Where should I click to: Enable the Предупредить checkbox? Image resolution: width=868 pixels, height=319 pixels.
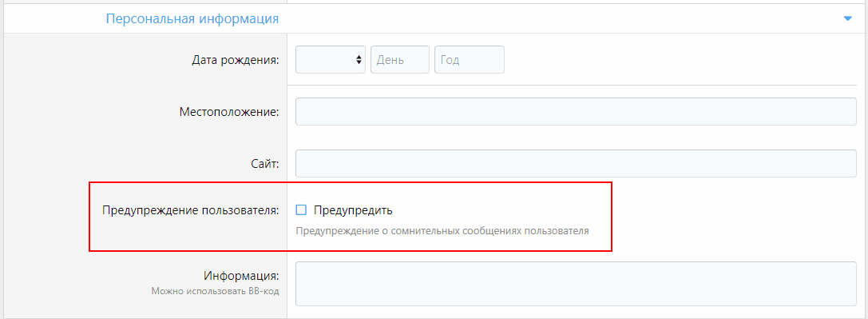[301, 210]
